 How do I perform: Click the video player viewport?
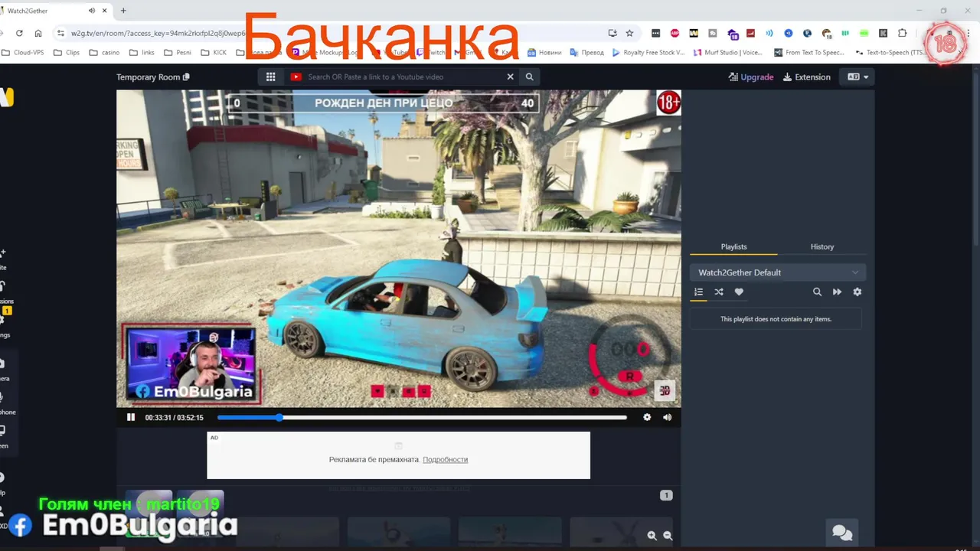[x=398, y=249]
